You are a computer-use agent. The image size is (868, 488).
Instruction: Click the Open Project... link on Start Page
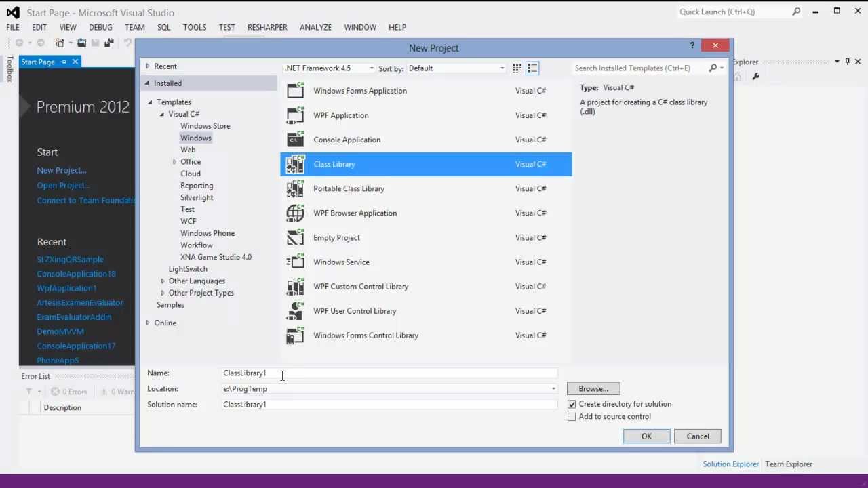point(63,185)
